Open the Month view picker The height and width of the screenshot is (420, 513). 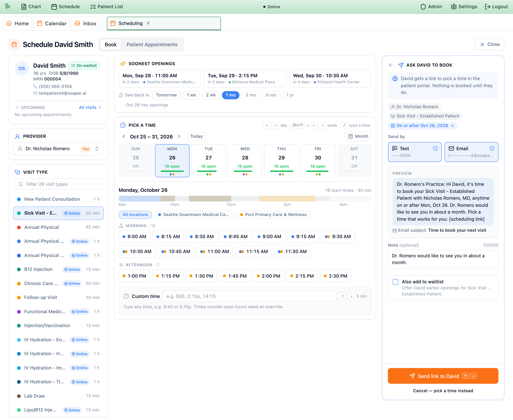[358, 136]
